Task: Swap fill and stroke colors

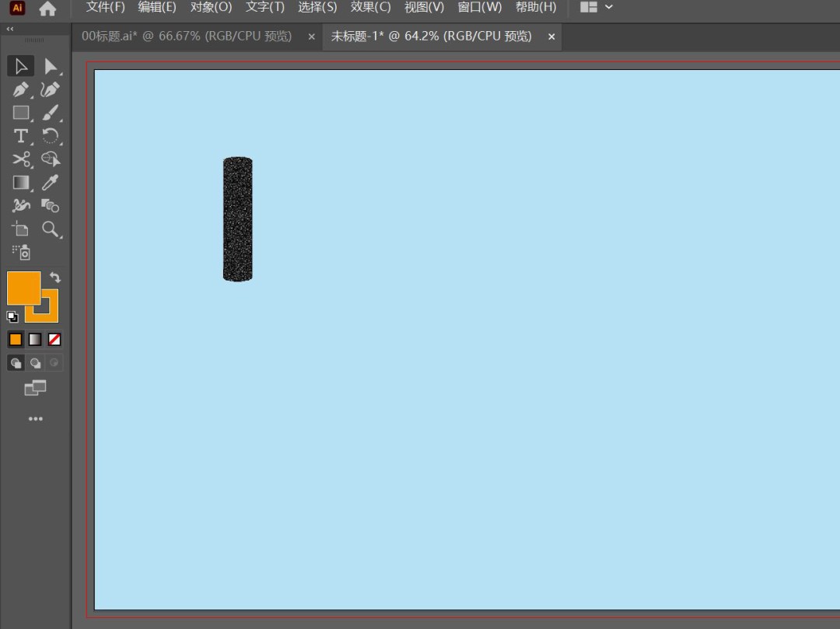Action: click(55, 277)
